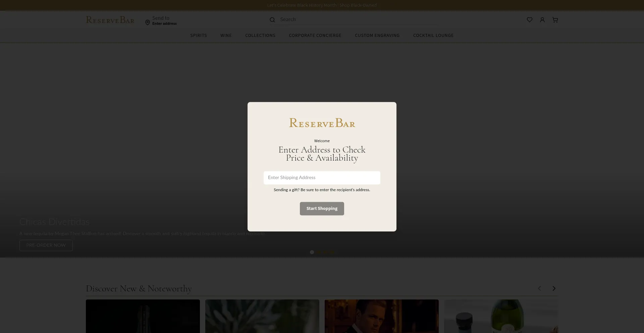Image resolution: width=644 pixels, height=333 pixels.
Task: Open the Corporate Concierge menu
Action: pos(315,35)
